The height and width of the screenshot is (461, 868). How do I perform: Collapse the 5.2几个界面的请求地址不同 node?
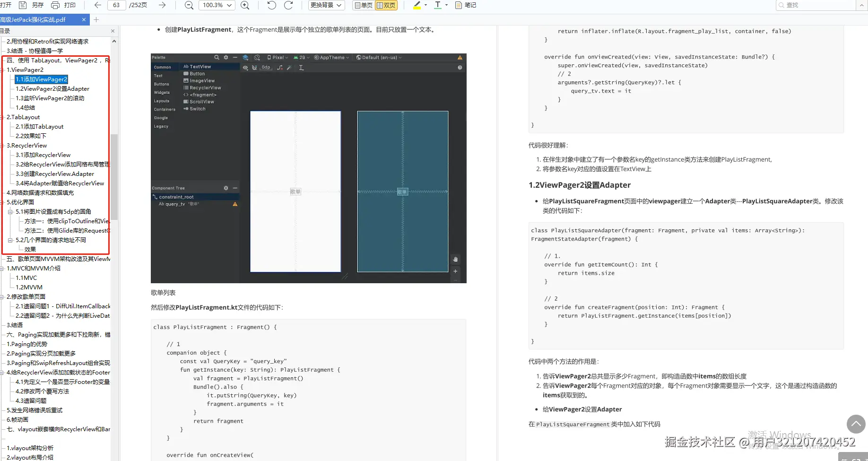[10, 240]
